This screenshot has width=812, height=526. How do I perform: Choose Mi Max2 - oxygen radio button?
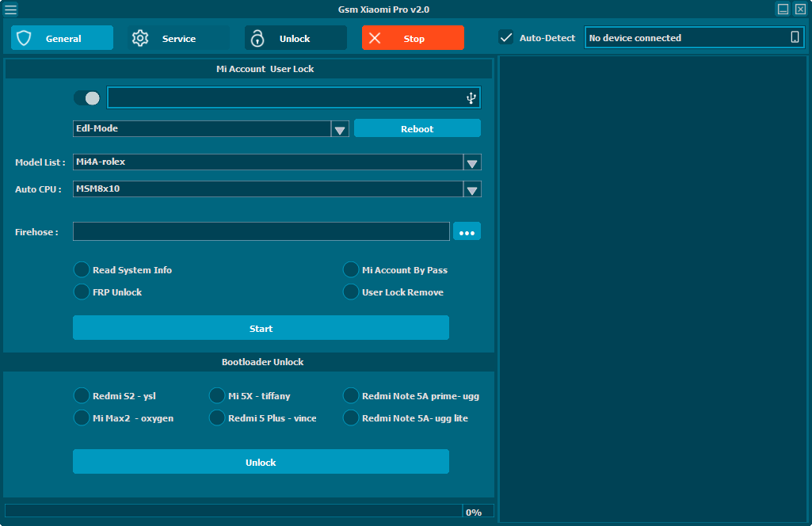click(82, 417)
